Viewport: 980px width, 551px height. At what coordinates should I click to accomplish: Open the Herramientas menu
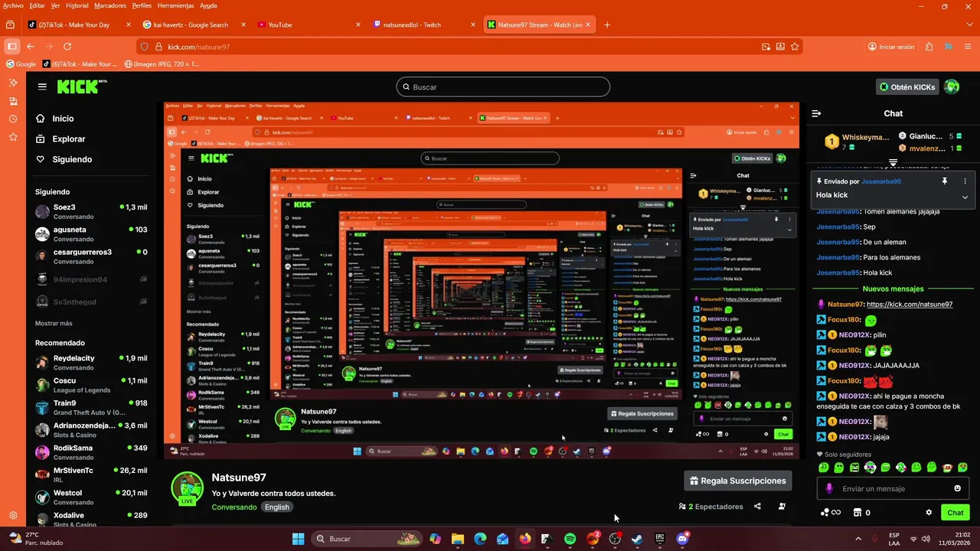[175, 5]
